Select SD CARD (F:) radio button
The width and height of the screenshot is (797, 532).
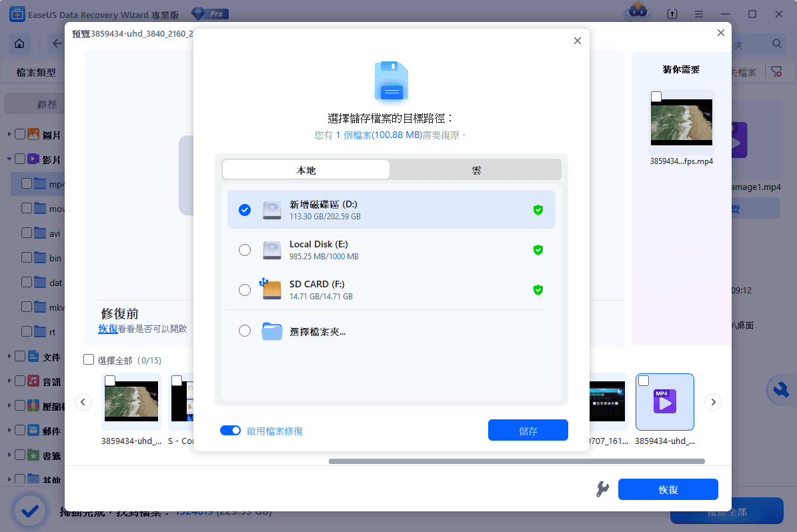point(245,289)
